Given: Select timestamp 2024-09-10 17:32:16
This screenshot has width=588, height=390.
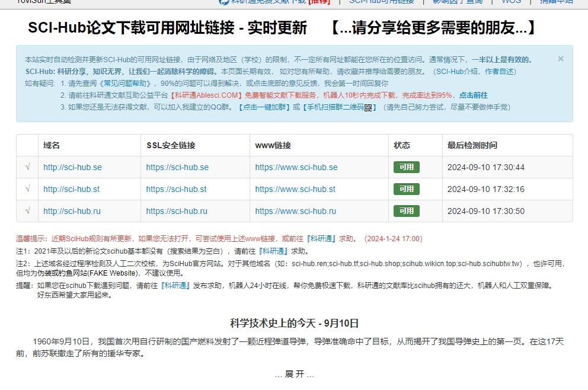Looking at the screenshot, I should (486, 190).
